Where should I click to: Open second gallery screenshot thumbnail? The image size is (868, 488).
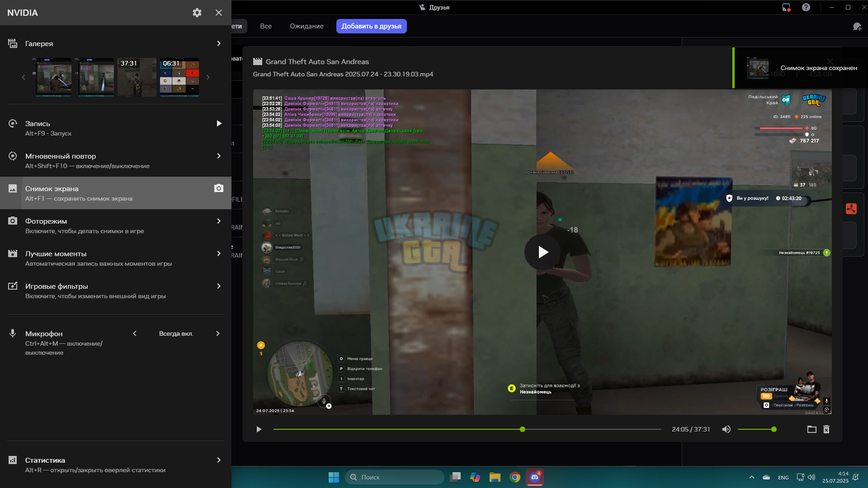point(96,77)
